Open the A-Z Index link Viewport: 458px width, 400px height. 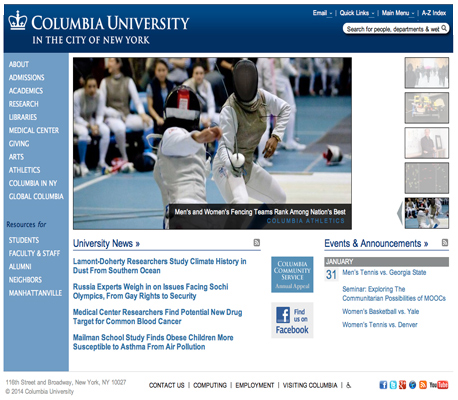click(434, 13)
